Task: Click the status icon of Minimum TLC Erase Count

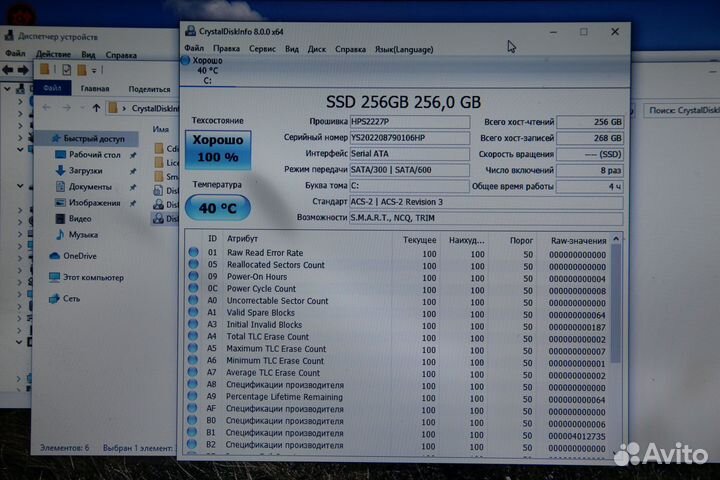Action: [193, 360]
